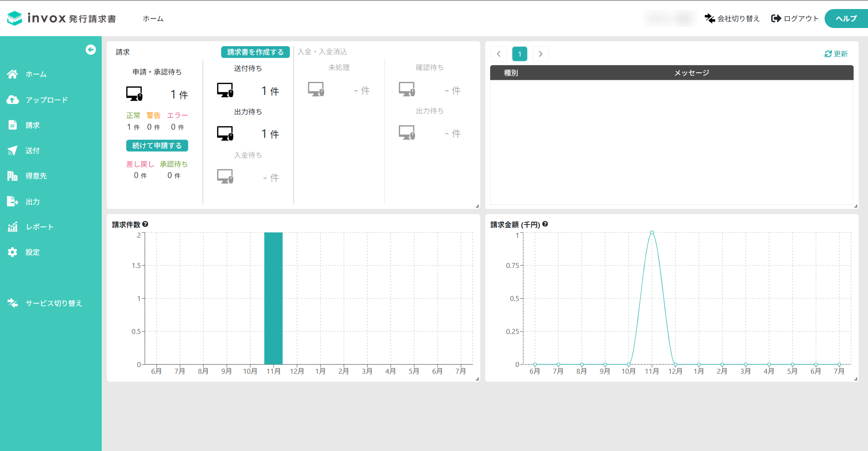Open the 設定 gear icon

(x=13, y=252)
